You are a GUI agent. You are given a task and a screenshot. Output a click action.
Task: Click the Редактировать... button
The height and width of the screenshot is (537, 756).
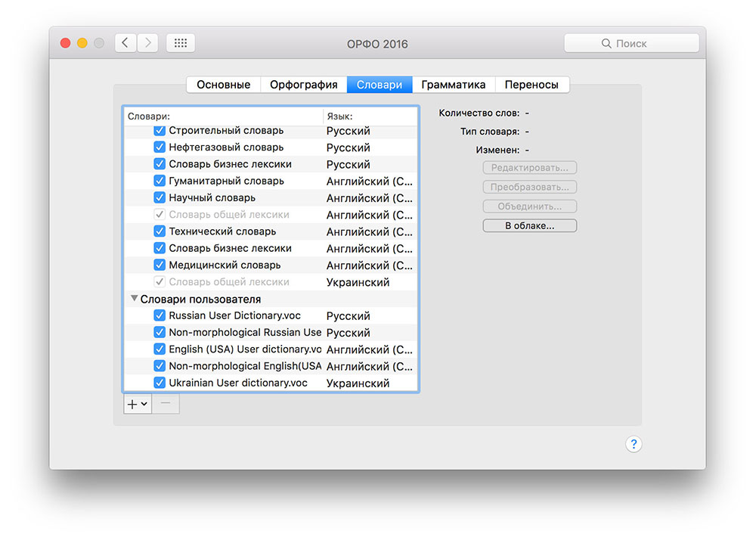[x=529, y=168]
